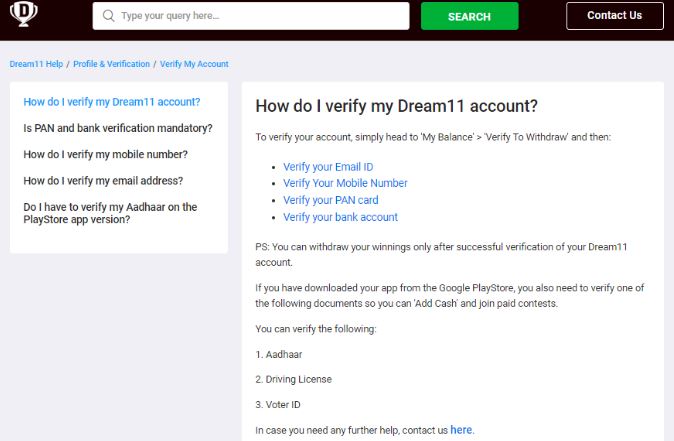The height and width of the screenshot is (441, 674).
Task: Follow the 'Verify your bank account' link
Action: (340, 217)
